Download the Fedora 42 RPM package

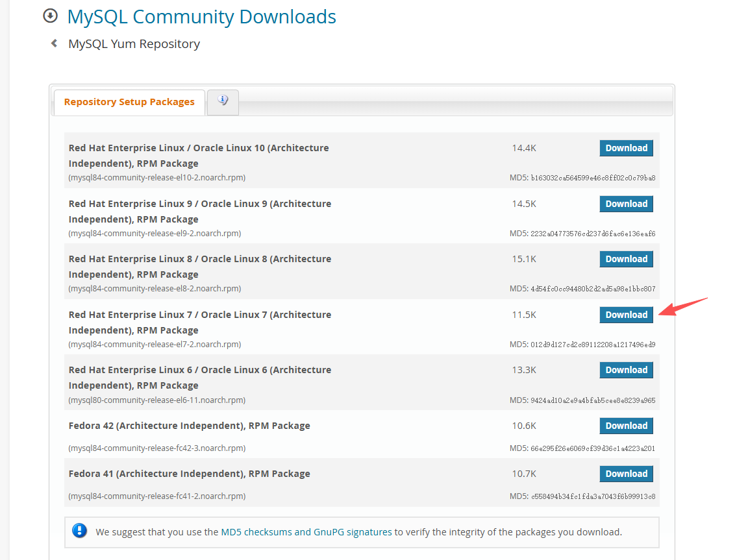pyautogui.click(x=627, y=426)
